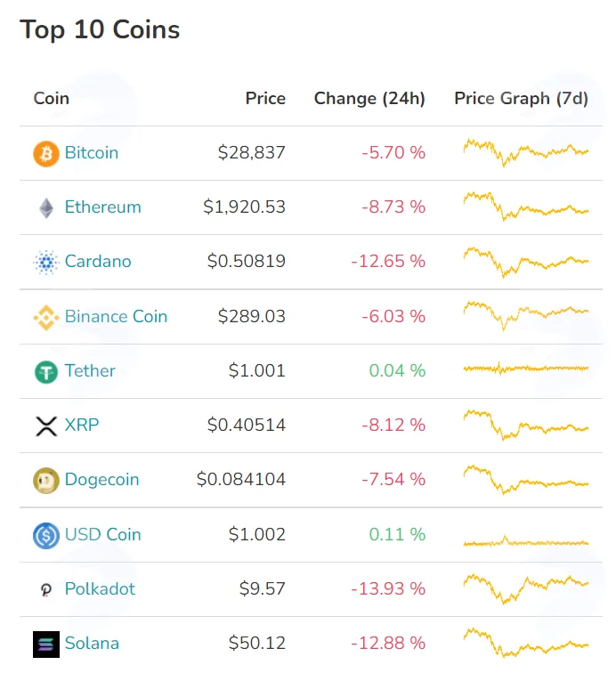Click the Tether 7d price graph
The width and height of the screenshot is (616, 681).
tap(525, 369)
